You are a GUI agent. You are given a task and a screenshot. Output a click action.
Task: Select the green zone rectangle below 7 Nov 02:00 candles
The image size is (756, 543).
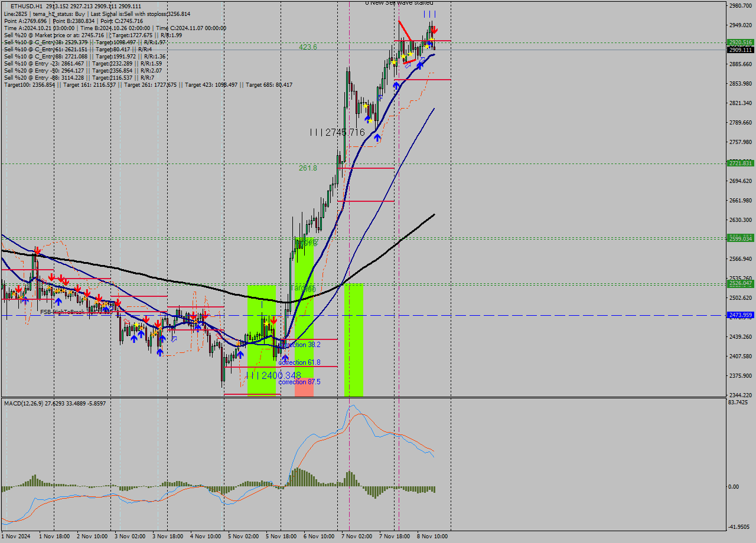tap(354, 339)
